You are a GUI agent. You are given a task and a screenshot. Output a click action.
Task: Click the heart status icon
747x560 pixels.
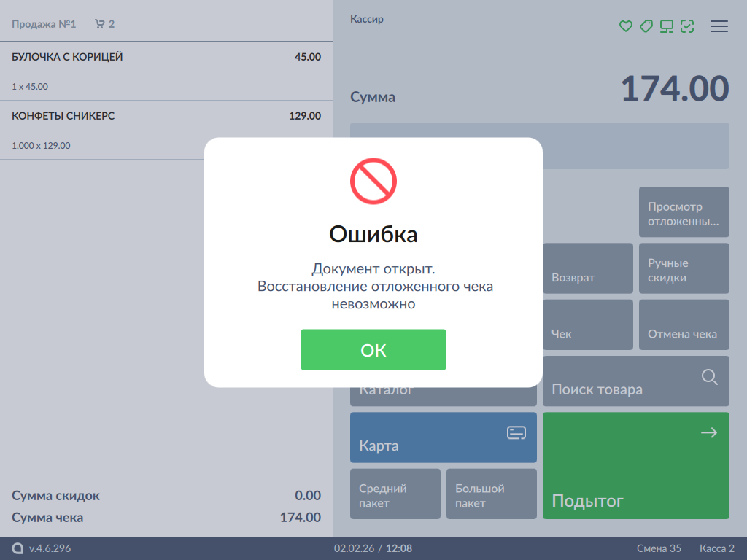point(625,26)
